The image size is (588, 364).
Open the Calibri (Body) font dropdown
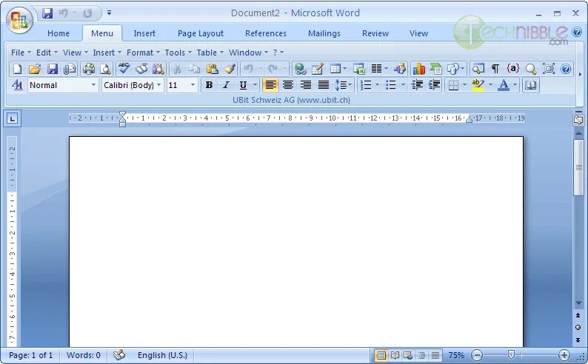pos(159,85)
